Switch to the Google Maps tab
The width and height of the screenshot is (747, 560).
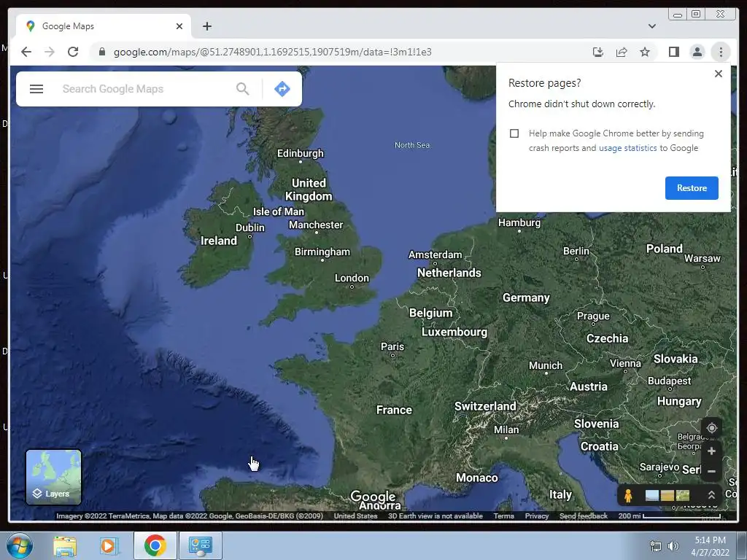pos(104,26)
